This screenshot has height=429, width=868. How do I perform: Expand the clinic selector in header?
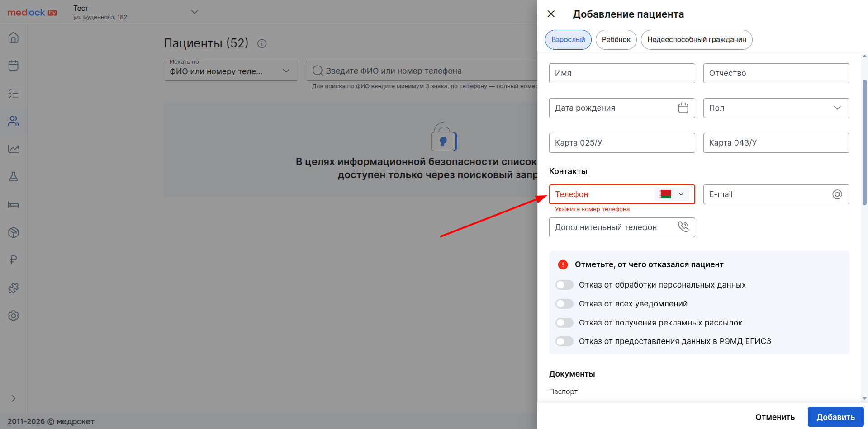194,12
